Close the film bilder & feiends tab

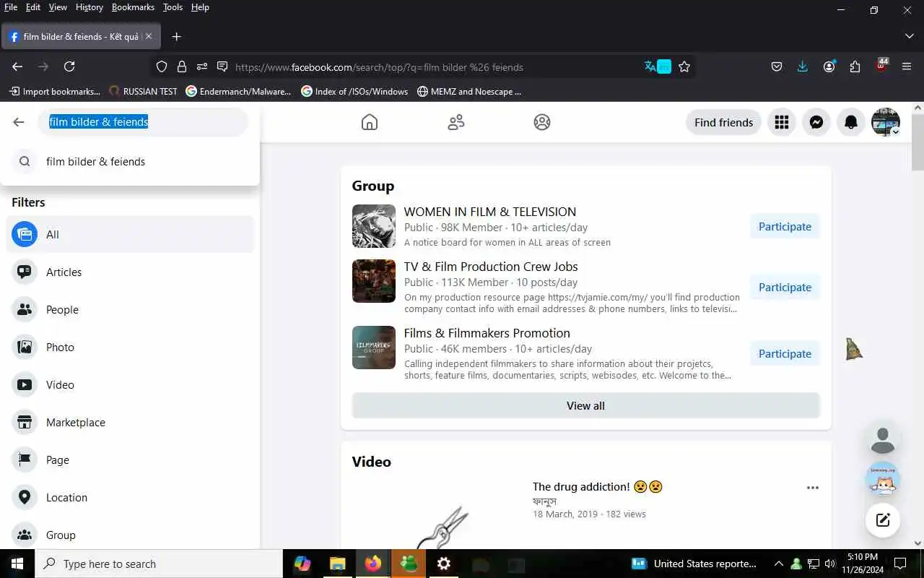(x=149, y=36)
